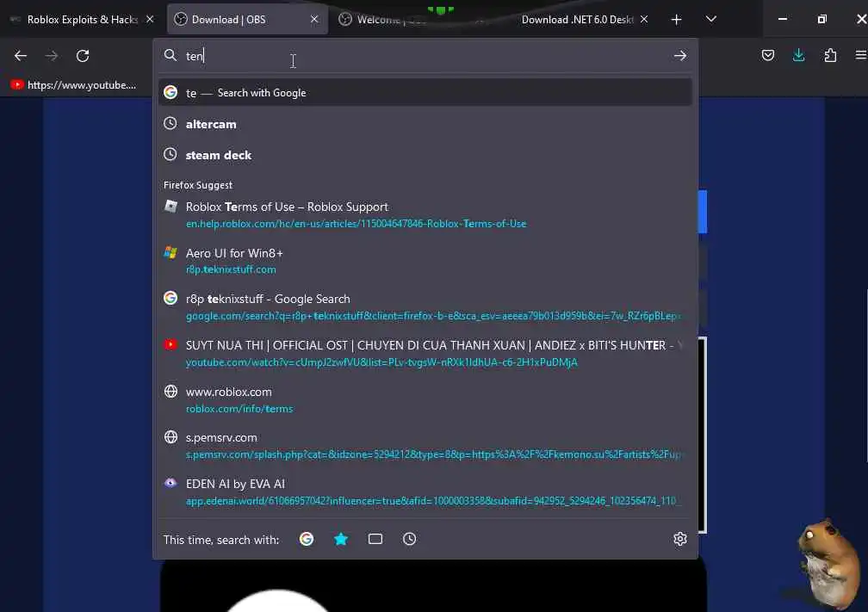Image resolution: width=868 pixels, height=612 pixels.
Task: Open Aero UI for Win8+ suggestion
Action: [425, 261]
